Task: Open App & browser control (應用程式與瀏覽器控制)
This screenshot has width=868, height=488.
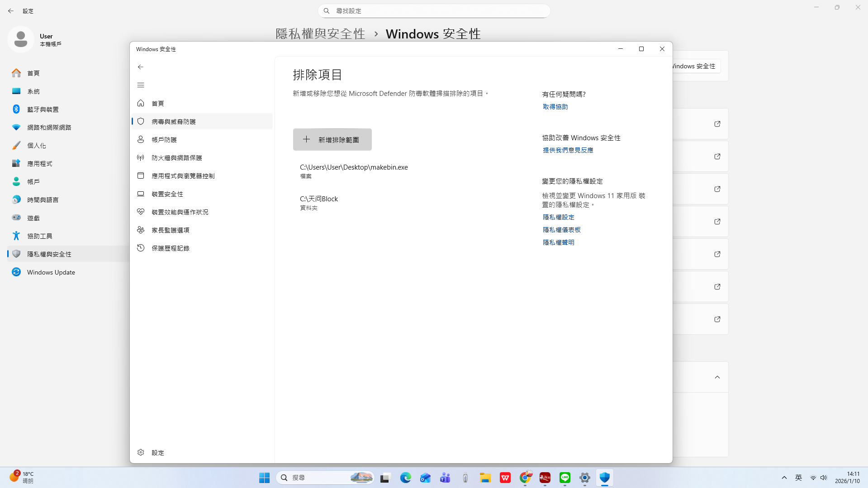Action: (x=202, y=175)
